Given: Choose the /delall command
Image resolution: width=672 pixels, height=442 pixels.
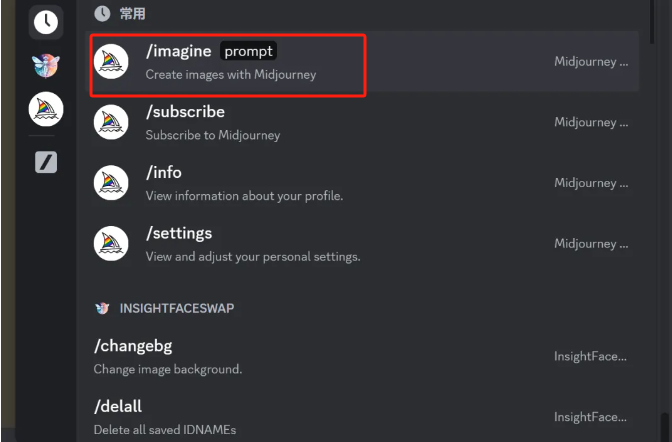Looking at the screenshot, I should tap(362, 417).
